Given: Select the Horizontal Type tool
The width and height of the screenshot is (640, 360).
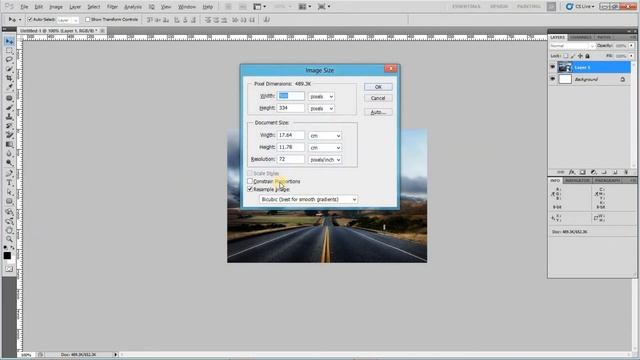Looking at the screenshot, I should [9, 183].
